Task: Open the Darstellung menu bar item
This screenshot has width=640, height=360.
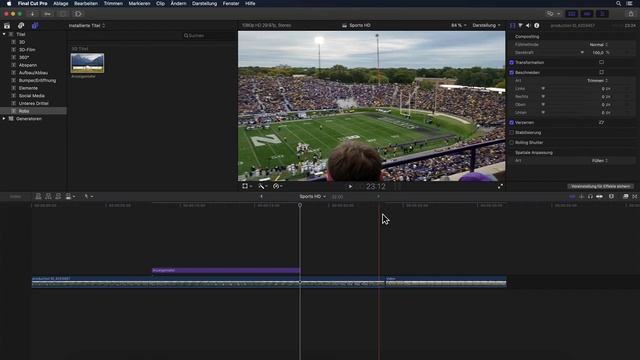Action: click(x=204, y=3)
